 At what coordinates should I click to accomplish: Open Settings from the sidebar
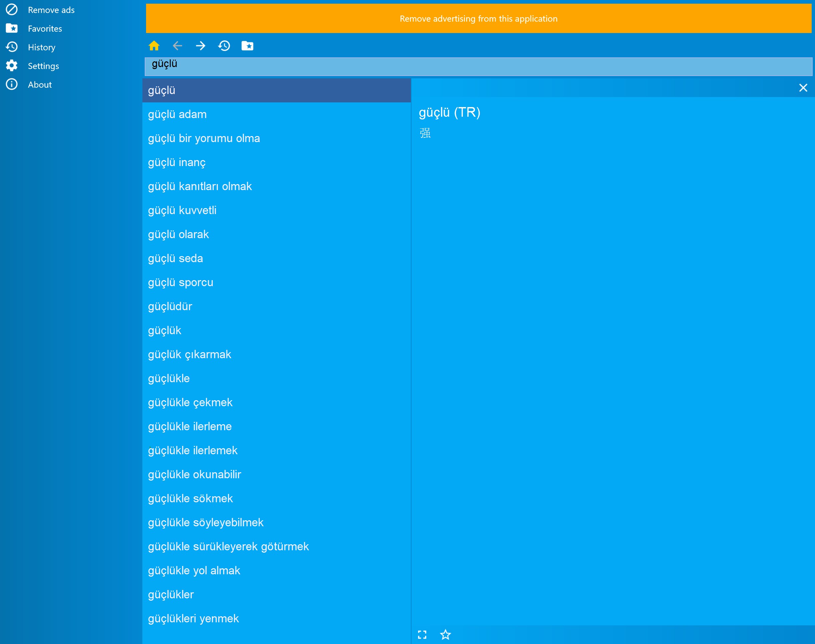(43, 66)
